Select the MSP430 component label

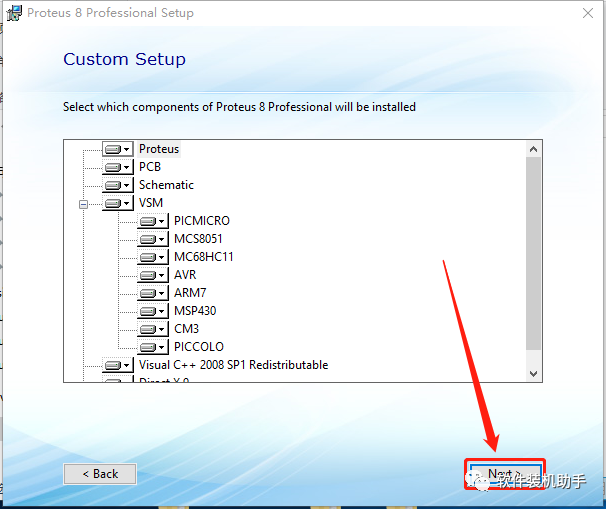click(195, 311)
